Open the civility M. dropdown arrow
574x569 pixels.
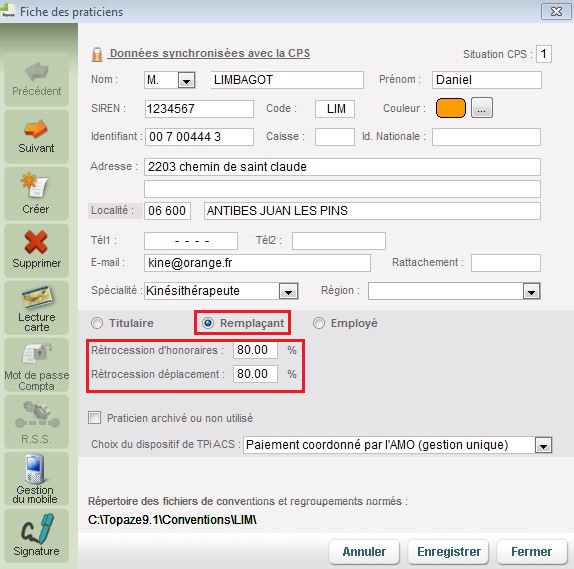186,80
